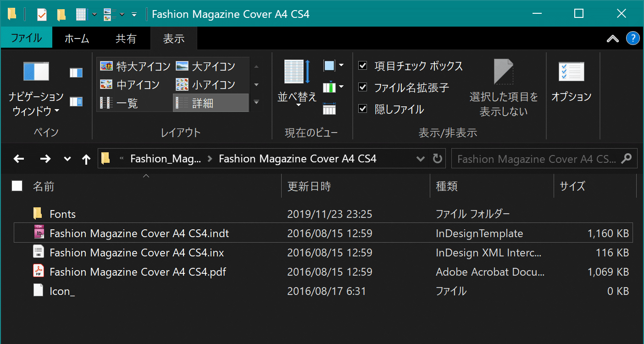The image size is (644, 344).
Task: Click Fashion Magazine Cover A4 CS4.pdf name
Action: 138,272
